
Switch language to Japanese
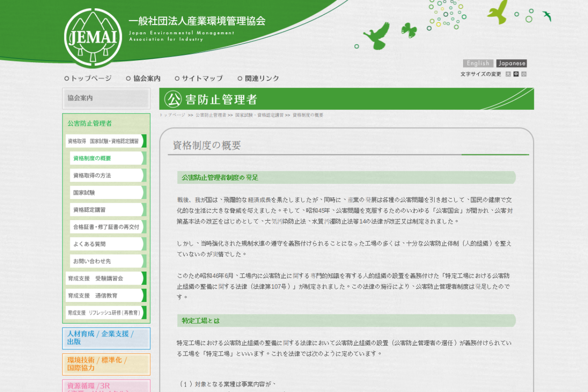point(511,63)
